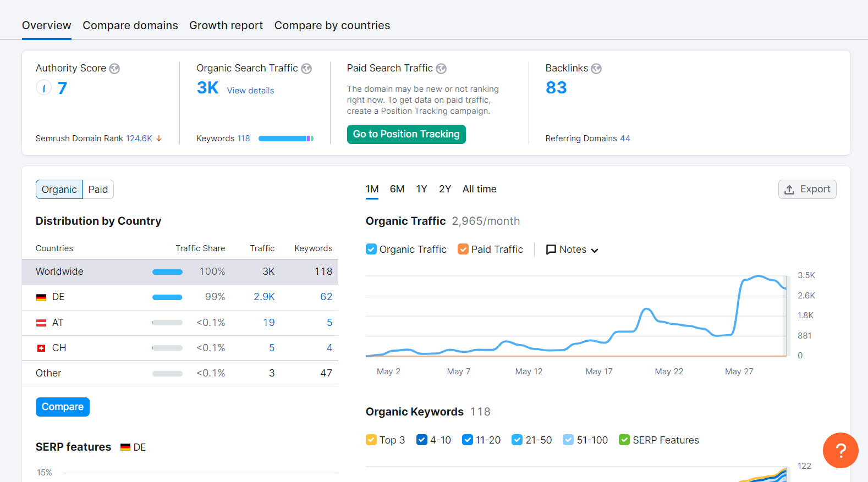This screenshot has height=482, width=868.
Task: Click the globe icon beside Backlinks
Action: click(596, 69)
